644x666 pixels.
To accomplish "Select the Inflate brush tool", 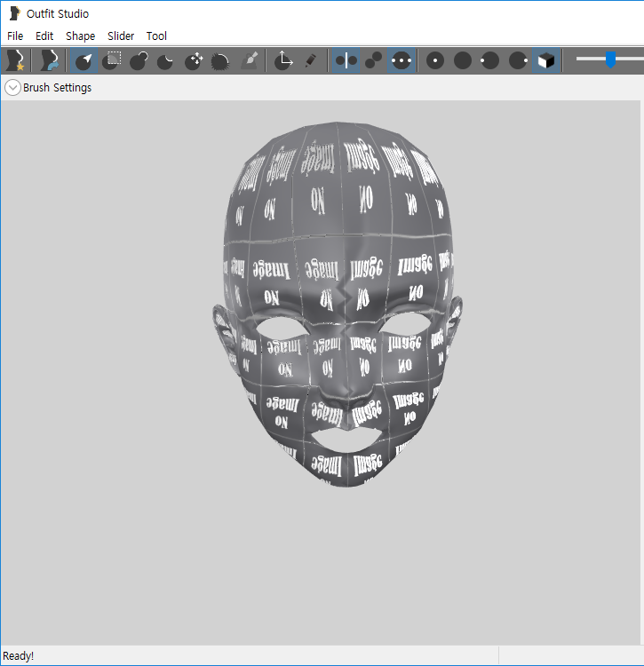I will point(139,60).
